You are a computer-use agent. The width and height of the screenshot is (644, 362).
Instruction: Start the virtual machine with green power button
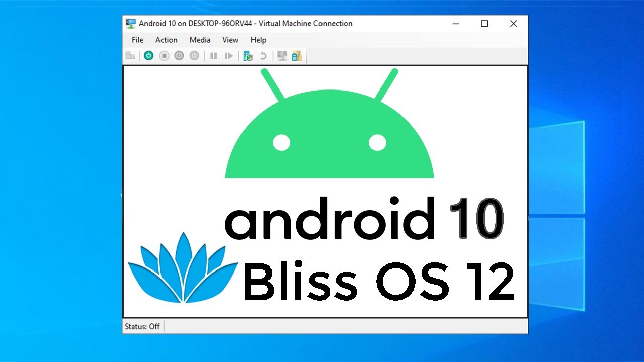[148, 56]
